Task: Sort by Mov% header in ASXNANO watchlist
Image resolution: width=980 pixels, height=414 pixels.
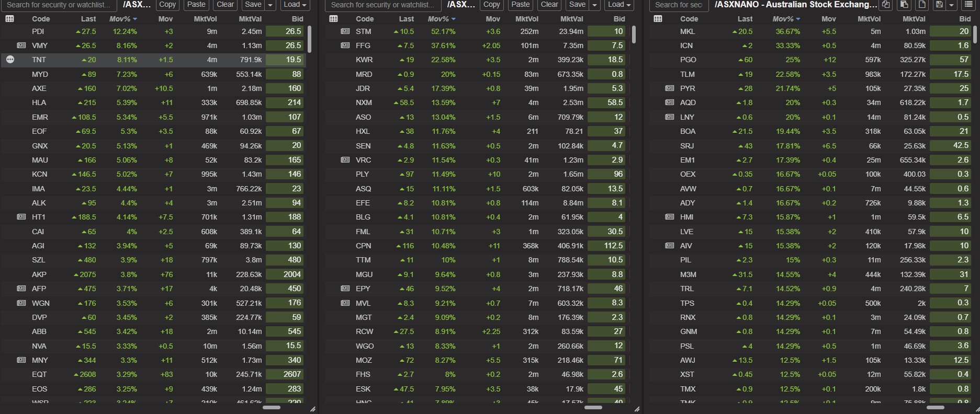Action: point(786,19)
